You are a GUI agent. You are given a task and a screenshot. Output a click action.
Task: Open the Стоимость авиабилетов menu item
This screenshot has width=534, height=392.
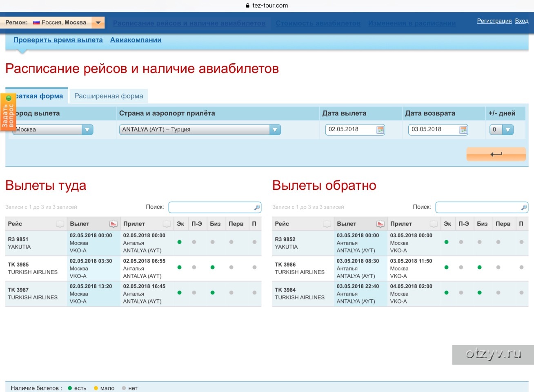coord(318,23)
